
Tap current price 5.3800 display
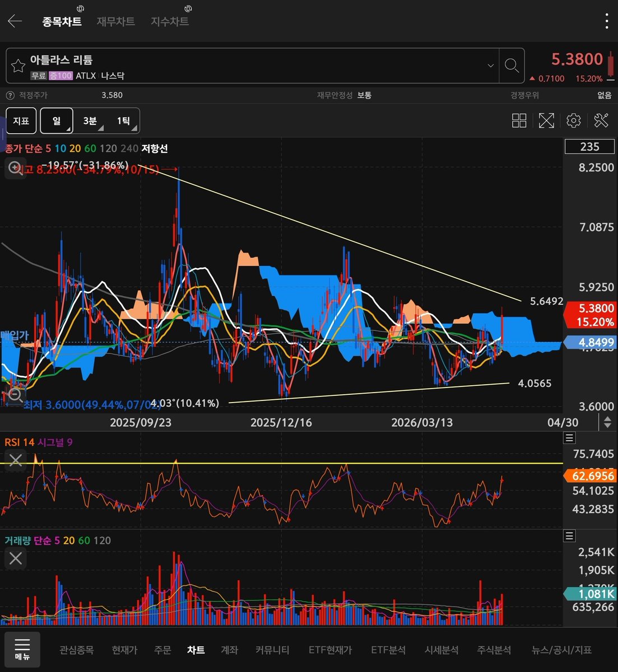[577, 59]
